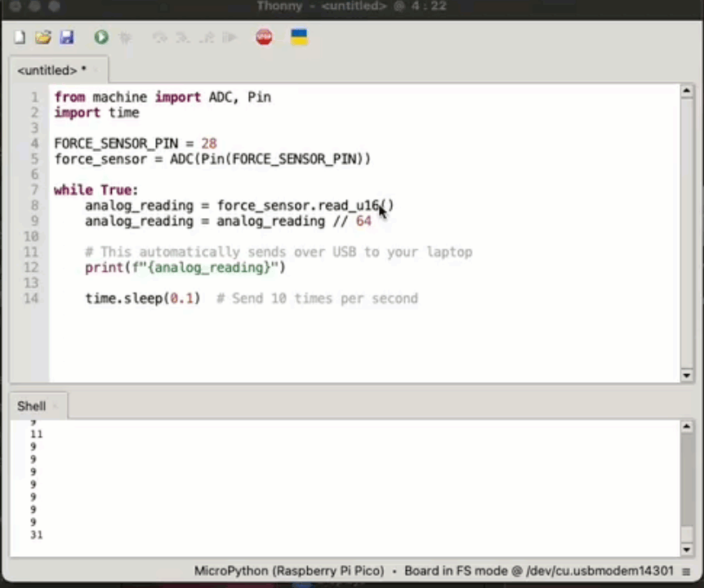704x588 pixels.
Task: Click the Debug current script bug icon
Action: click(126, 38)
